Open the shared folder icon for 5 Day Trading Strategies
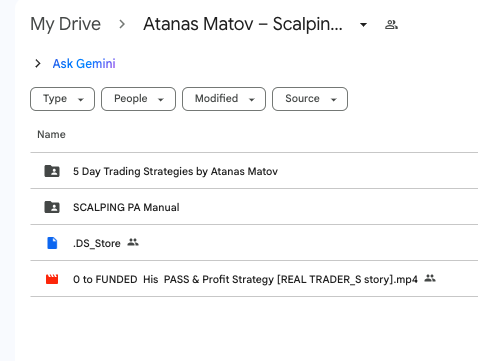The height and width of the screenshot is (361, 478). (52, 171)
